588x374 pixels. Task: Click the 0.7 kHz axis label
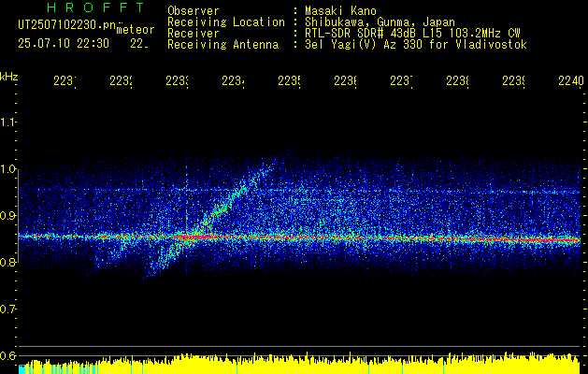point(7,309)
